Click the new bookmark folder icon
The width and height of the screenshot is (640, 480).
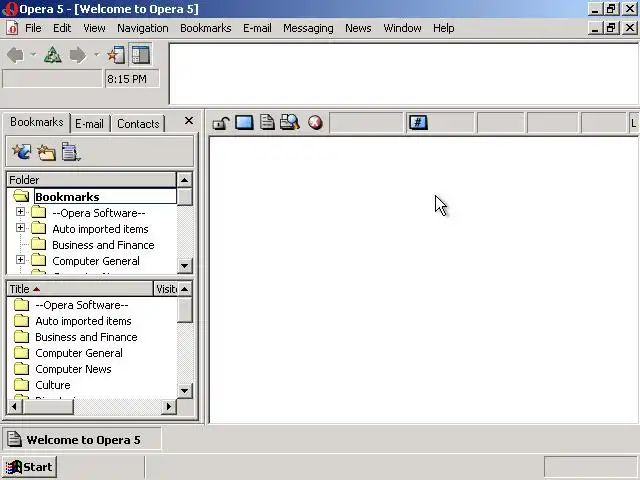coord(47,152)
